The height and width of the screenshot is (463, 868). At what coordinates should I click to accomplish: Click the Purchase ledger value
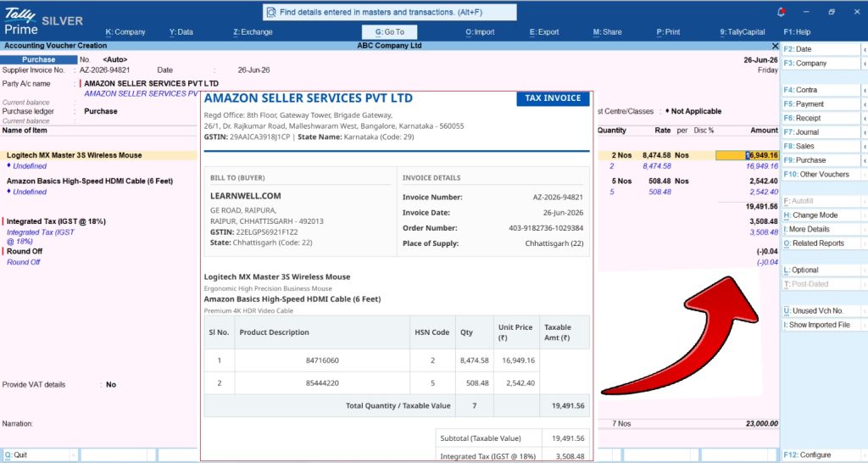[x=101, y=111]
